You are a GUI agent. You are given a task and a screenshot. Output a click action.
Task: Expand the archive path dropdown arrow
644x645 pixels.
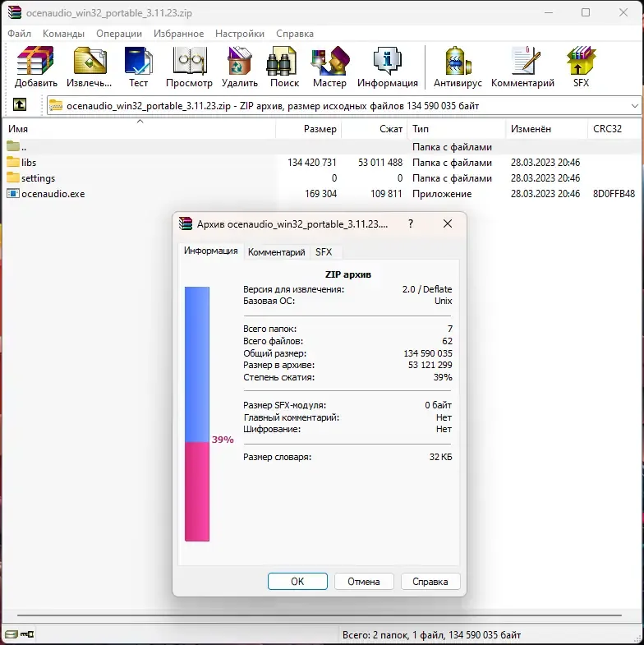634,106
